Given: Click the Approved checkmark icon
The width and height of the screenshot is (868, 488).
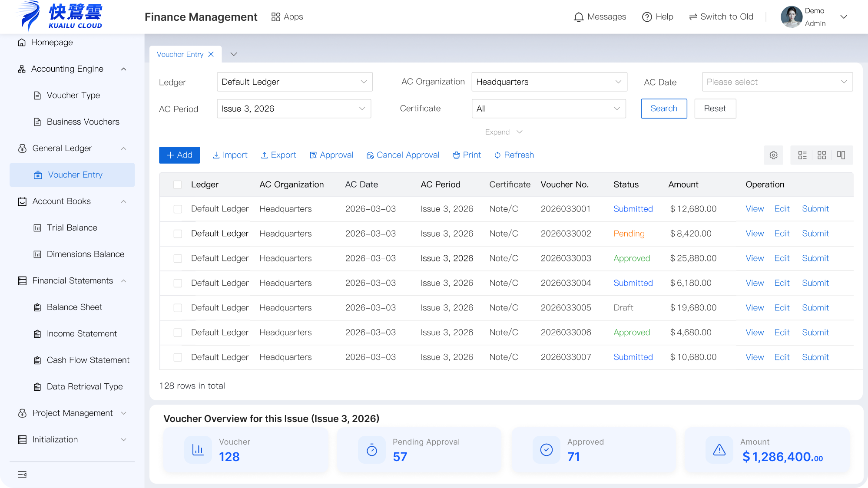Looking at the screenshot, I should [x=547, y=450].
